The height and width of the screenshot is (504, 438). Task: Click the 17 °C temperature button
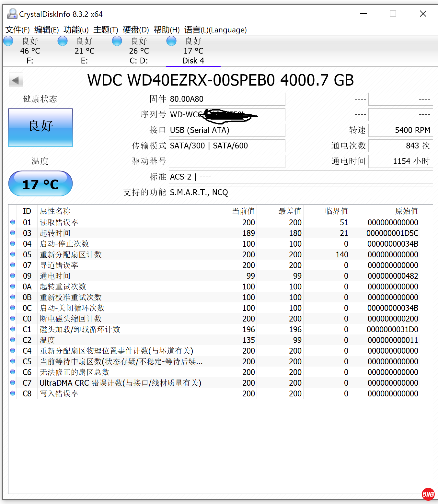tap(40, 184)
